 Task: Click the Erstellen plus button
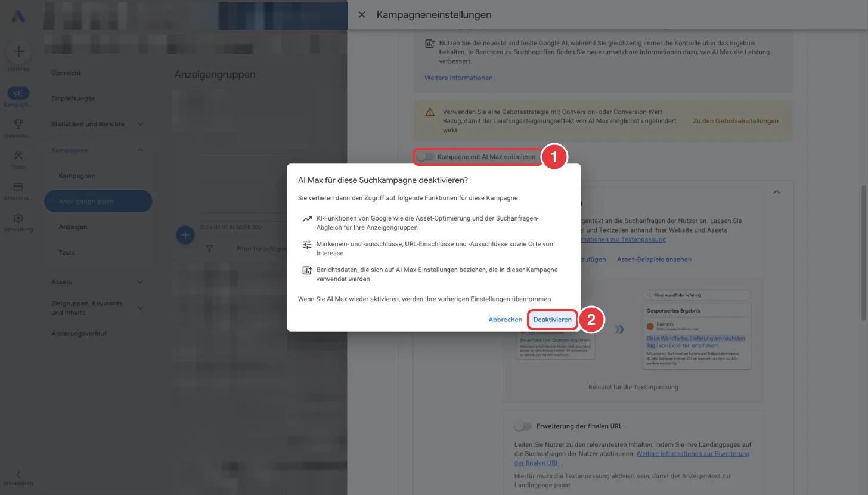tap(18, 52)
